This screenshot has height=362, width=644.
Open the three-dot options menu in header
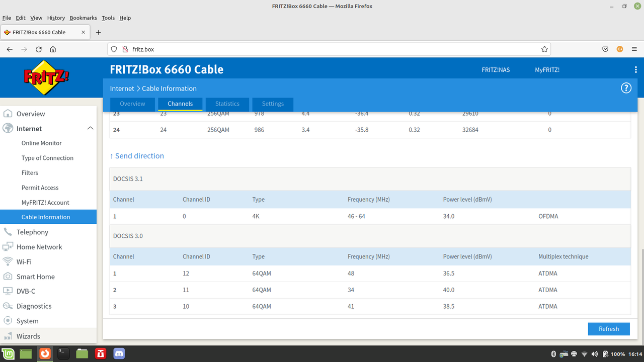(x=636, y=70)
